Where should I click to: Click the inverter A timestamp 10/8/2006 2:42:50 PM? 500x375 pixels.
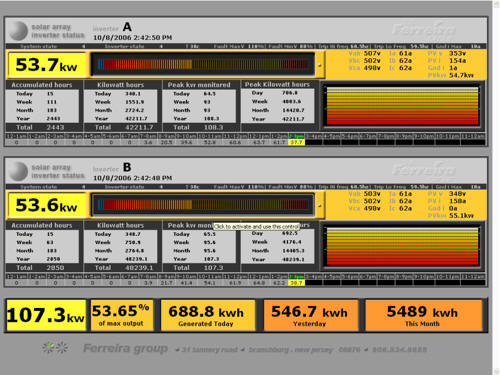coord(132,37)
